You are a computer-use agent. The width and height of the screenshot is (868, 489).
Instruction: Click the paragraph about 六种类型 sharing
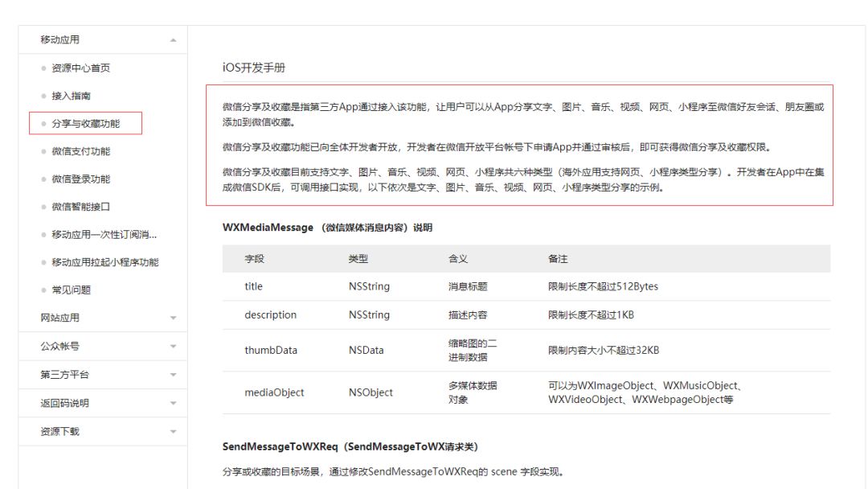[x=523, y=179]
